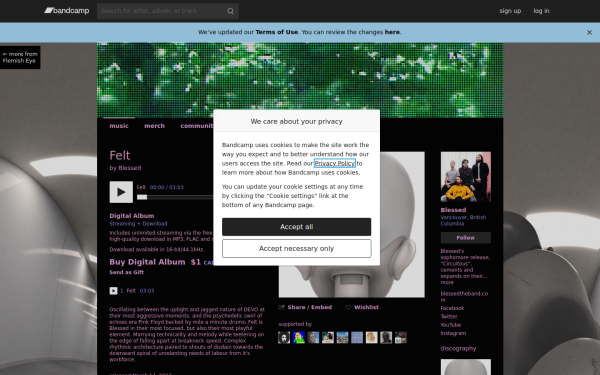The height and width of the screenshot is (375, 600).
Task: Click the search magnifier icon
Action: click(x=230, y=11)
